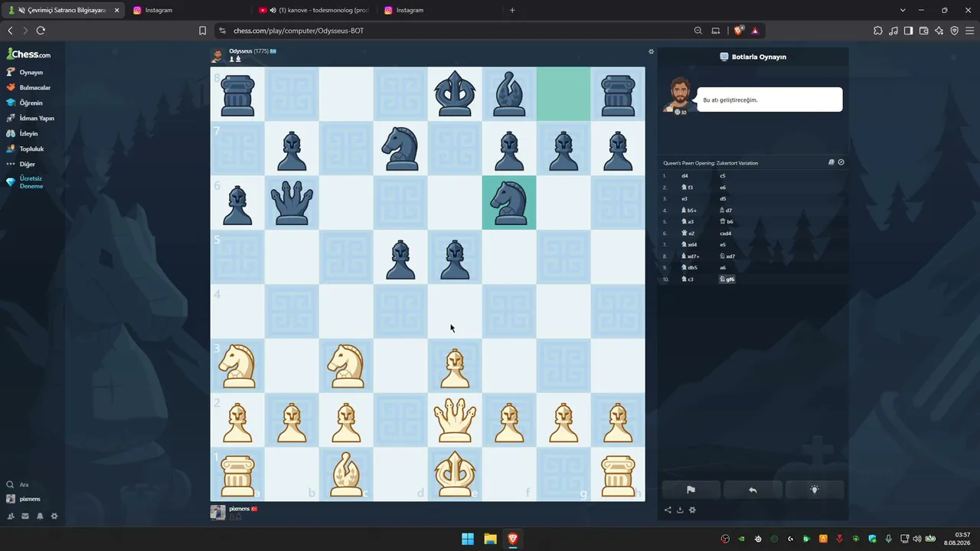Select the move a6 in the move list
Image resolution: width=980 pixels, height=551 pixels.
click(723, 268)
